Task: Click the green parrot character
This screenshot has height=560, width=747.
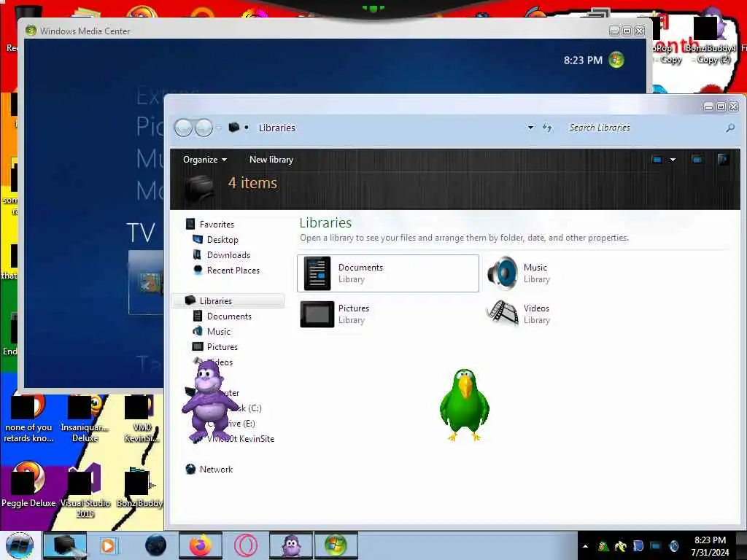Action: [x=464, y=405]
